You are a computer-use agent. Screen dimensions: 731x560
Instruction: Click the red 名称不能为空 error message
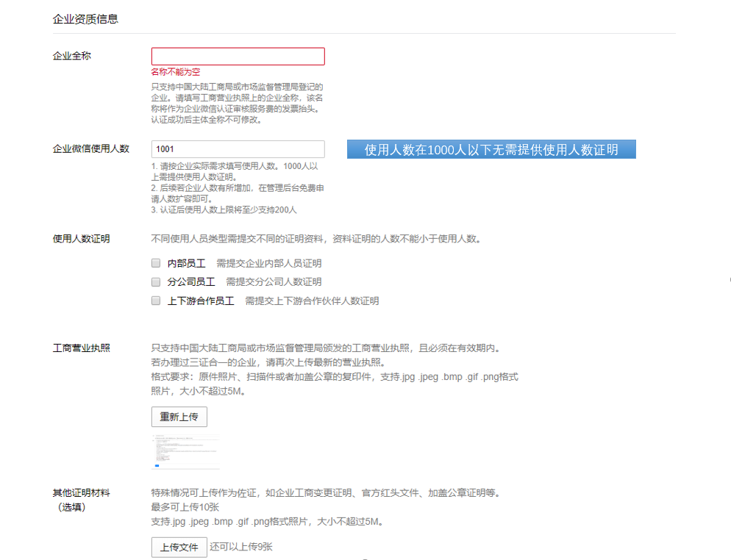[x=175, y=72]
